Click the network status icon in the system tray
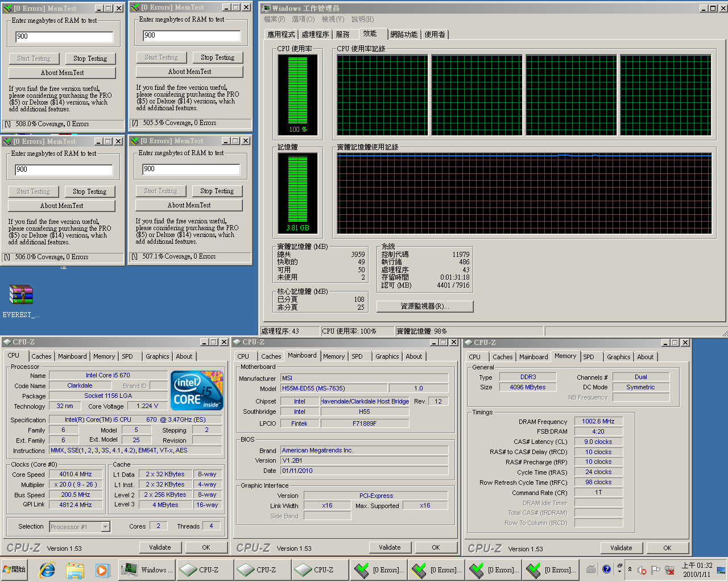 [669, 569]
